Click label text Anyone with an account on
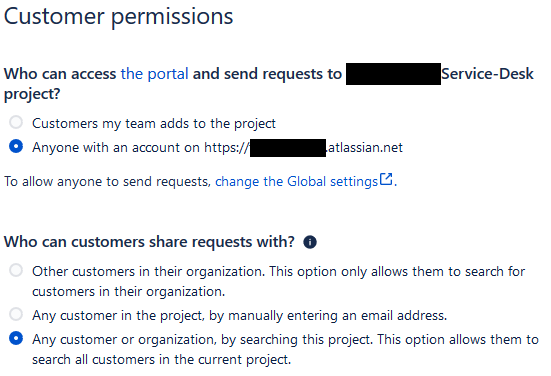The width and height of the screenshot is (551, 376). click(x=116, y=148)
